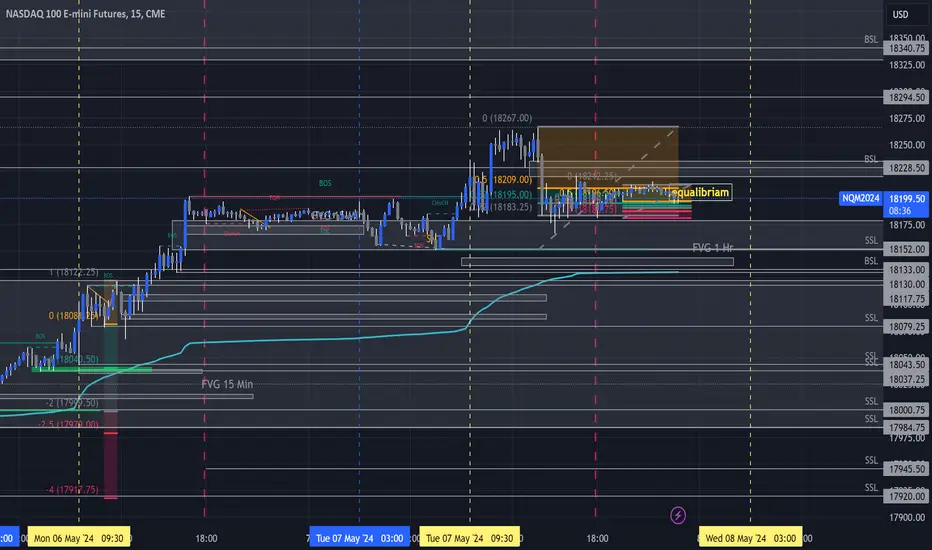Click the current price label 18199.50

tap(906, 199)
